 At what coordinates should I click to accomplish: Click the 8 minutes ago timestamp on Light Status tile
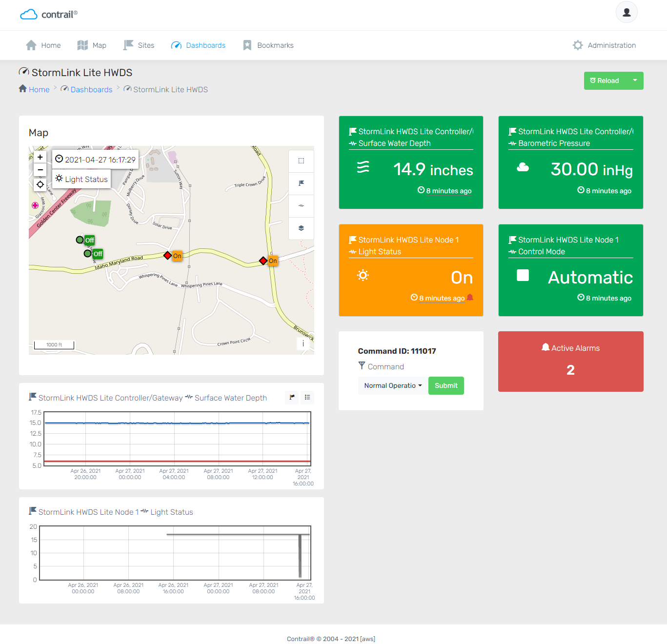coord(442,298)
